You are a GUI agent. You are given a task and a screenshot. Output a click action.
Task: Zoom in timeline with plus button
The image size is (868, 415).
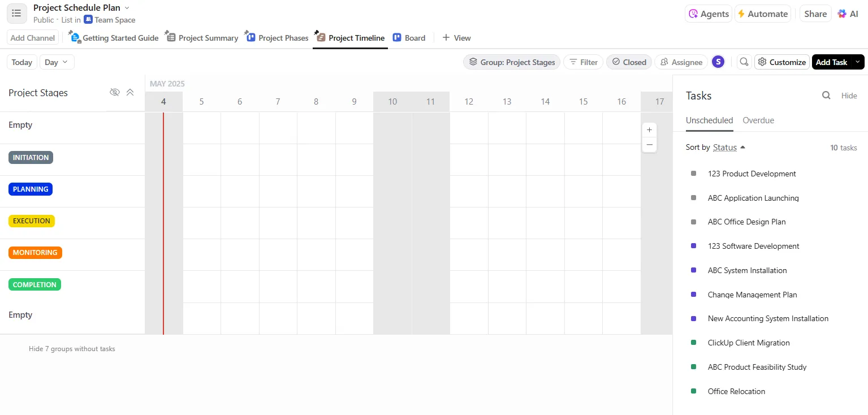pos(649,130)
